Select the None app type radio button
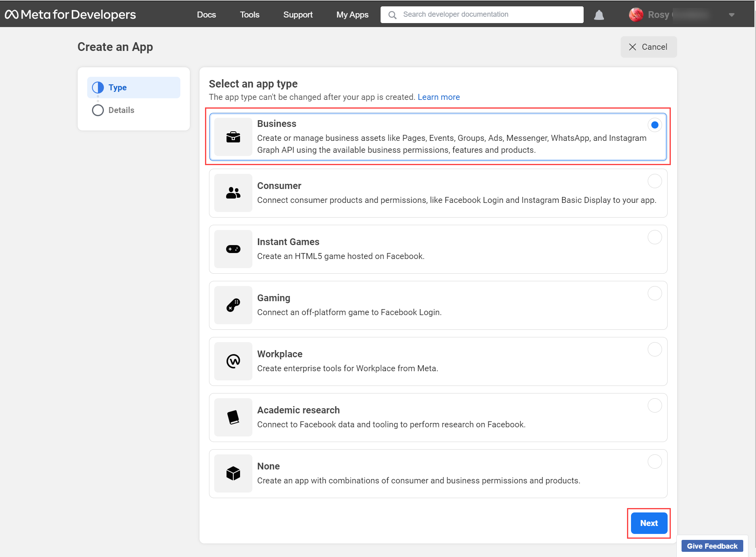Viewport: 756px width, 557px height. coord(654,462)
